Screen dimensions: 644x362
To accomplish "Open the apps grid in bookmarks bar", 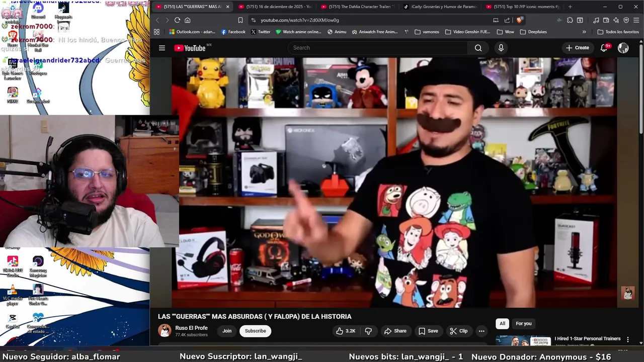I will coord(156,32).
